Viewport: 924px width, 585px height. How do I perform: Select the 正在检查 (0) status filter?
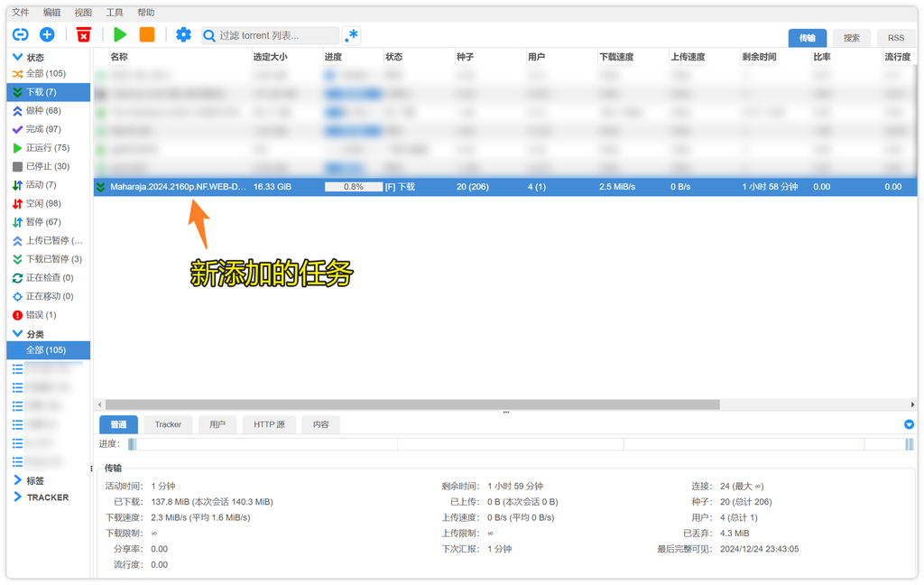point(49,278)
